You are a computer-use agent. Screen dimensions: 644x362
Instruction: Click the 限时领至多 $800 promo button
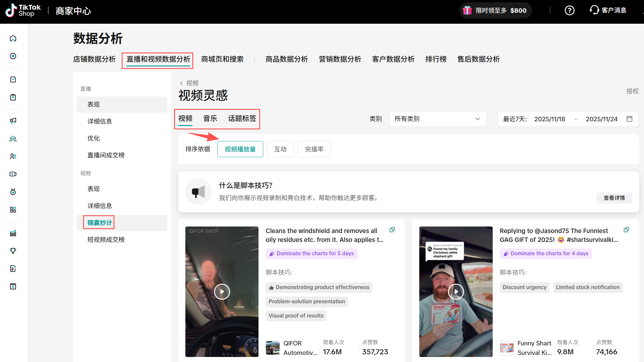(x=495, y=10)
